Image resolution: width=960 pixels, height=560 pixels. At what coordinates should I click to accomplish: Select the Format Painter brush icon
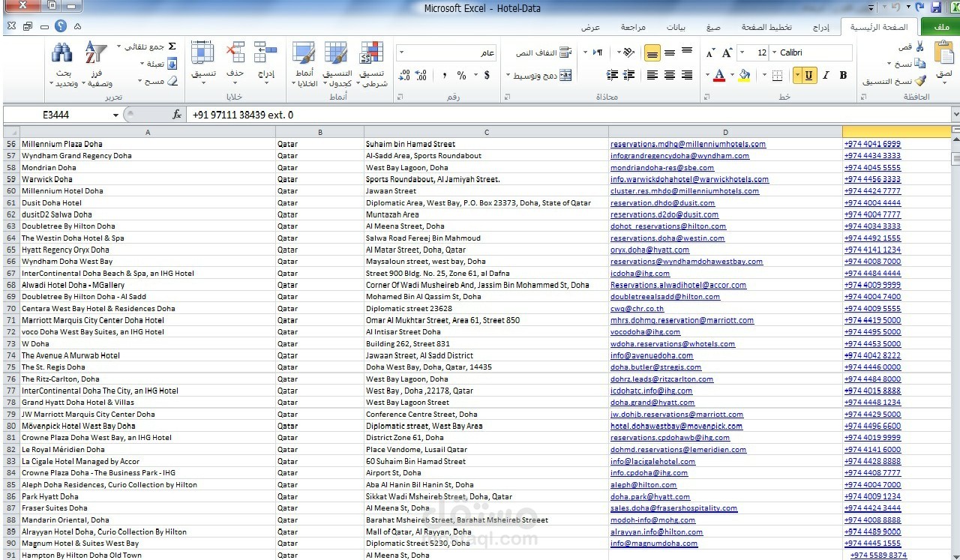(x=920, y=80)
